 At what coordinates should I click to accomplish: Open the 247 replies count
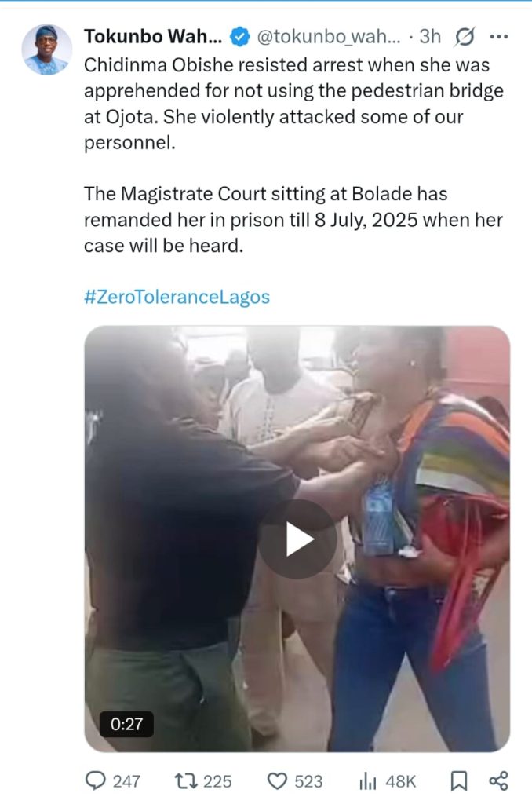pos(126,781)
